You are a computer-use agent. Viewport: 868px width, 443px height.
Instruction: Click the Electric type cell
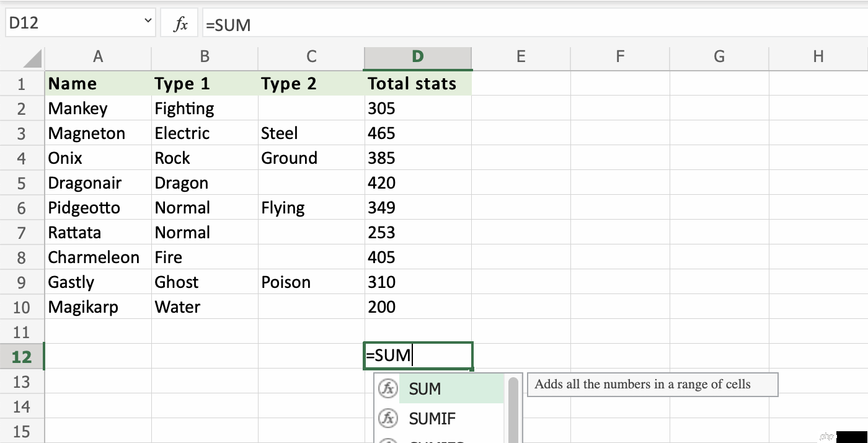(x=205, y=133)
